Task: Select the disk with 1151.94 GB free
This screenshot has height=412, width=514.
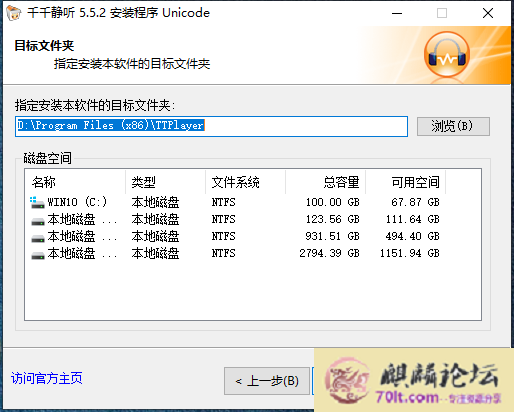Action: (x=235, y=253)
